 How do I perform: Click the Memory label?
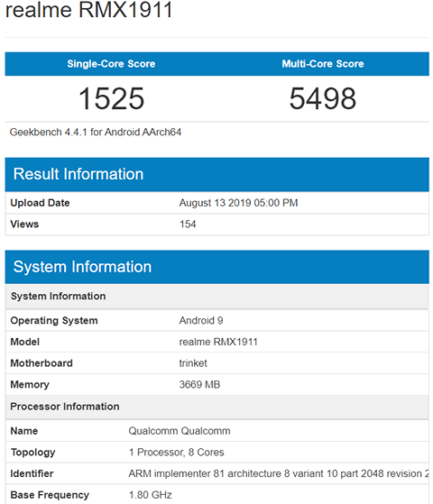pos(30,384)
